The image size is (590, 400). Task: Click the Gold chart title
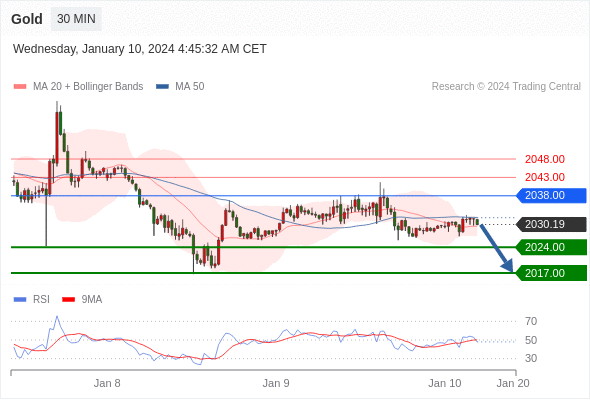27,19
